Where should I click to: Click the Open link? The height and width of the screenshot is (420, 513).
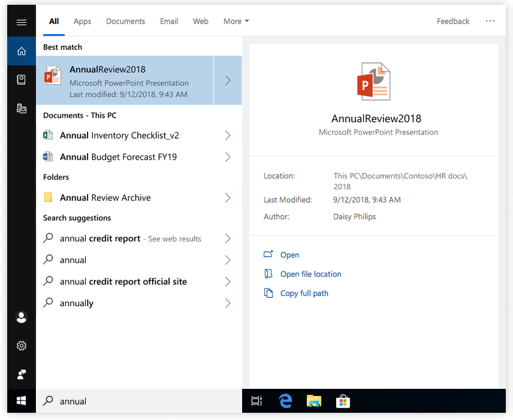pos(290,255)
